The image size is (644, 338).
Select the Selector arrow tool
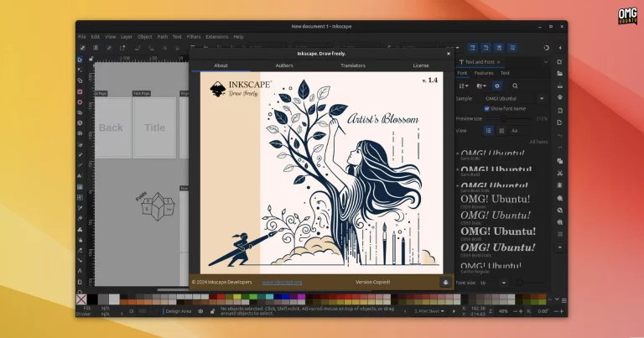click(x=80, y=60)
